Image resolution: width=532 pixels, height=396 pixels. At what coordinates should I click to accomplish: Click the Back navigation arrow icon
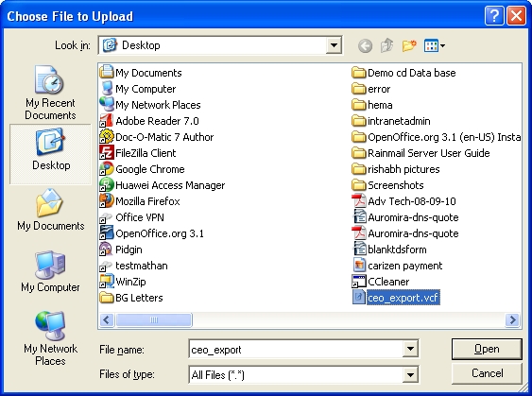click(x=365, y=45)
